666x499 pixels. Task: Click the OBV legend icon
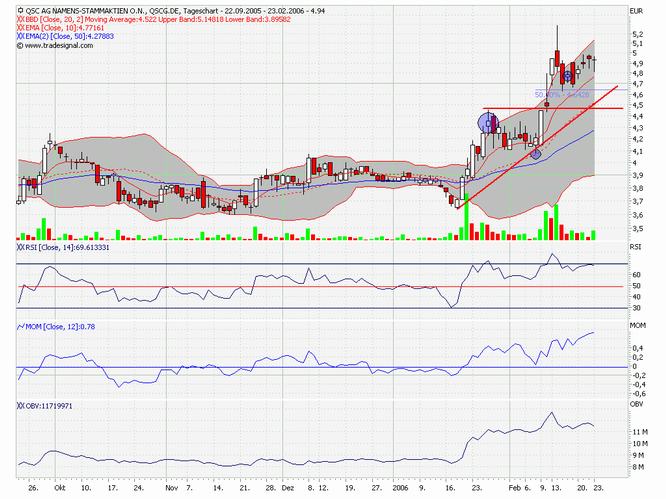(20, 406)
